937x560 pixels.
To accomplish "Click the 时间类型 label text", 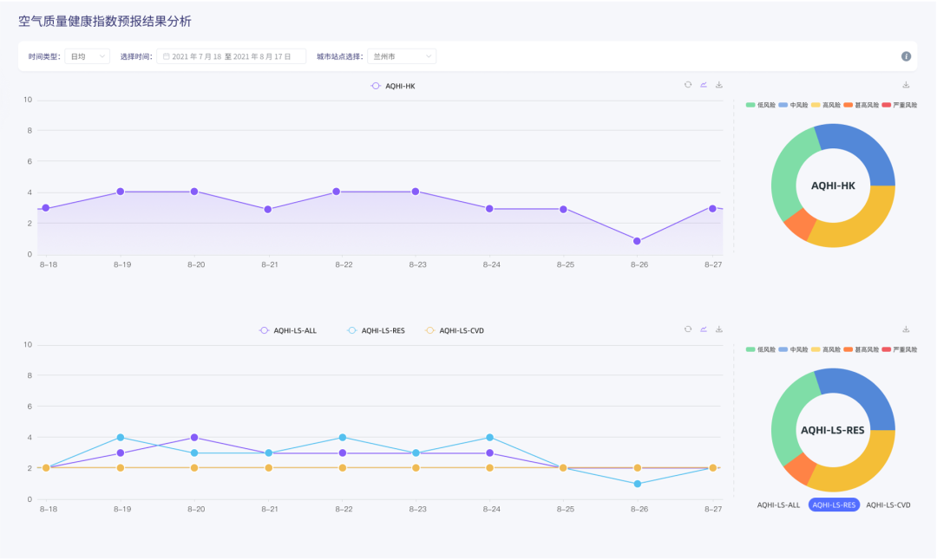I will [43, 56].
